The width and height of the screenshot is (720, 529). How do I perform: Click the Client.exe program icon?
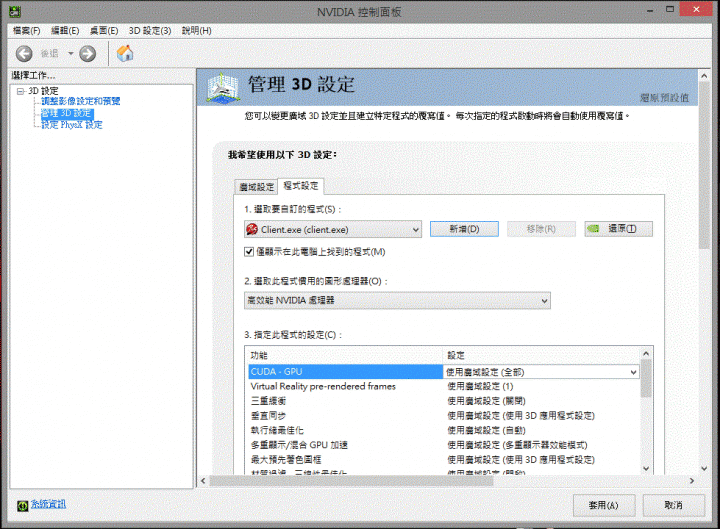[252, 229]
